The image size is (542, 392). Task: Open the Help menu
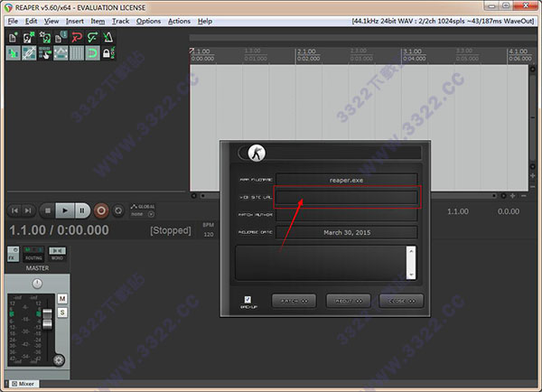pyautogui.click(x=205, y=21)
